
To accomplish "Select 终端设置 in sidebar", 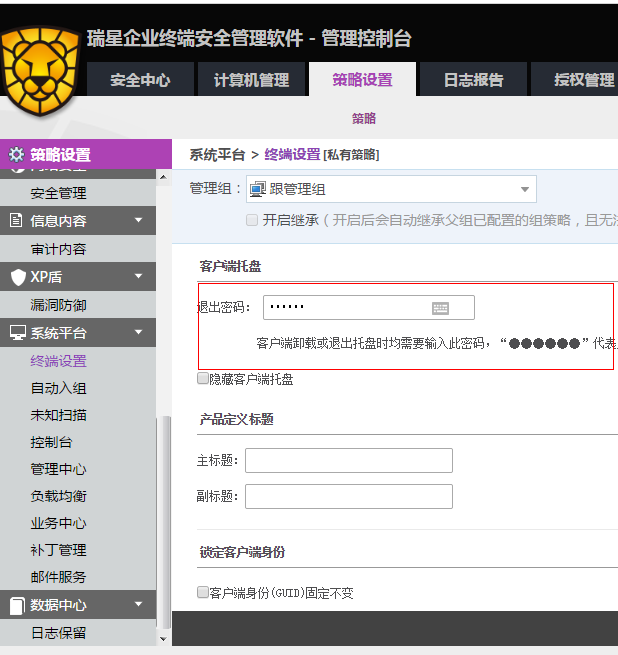I will pos(58,361).
